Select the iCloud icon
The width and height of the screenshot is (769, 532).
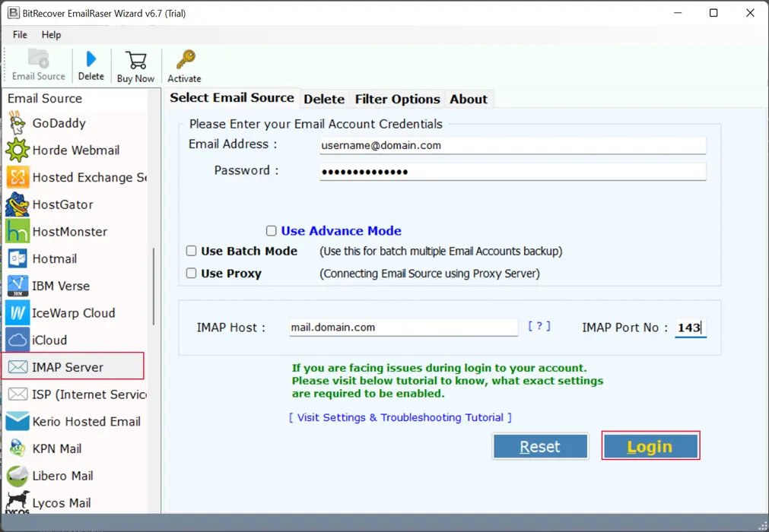pos(17,340)
